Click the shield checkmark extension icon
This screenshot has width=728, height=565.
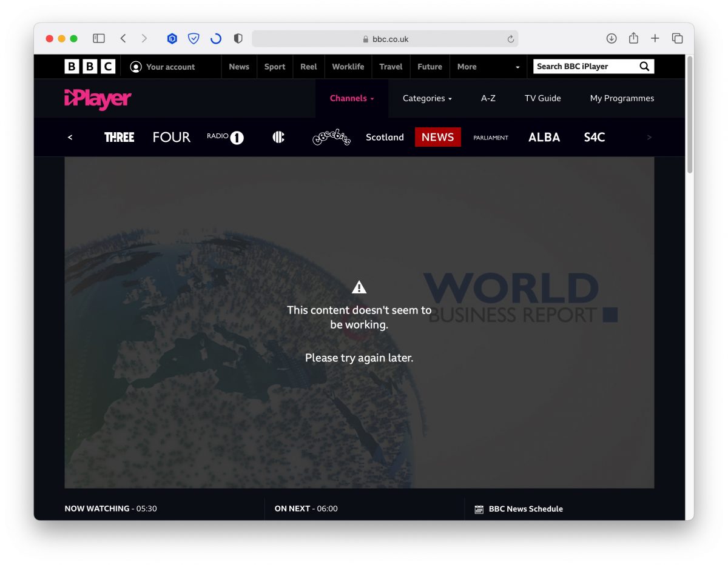[x=194, y=39]
